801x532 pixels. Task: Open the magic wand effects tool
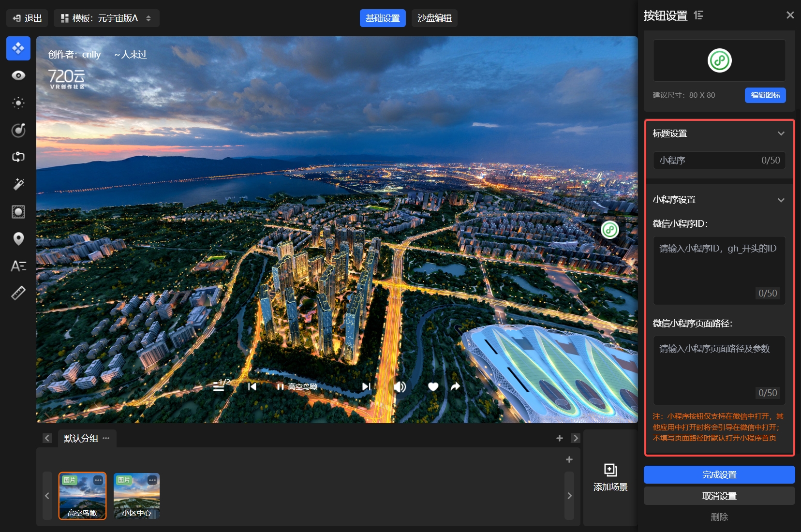[x=18, y=184]
